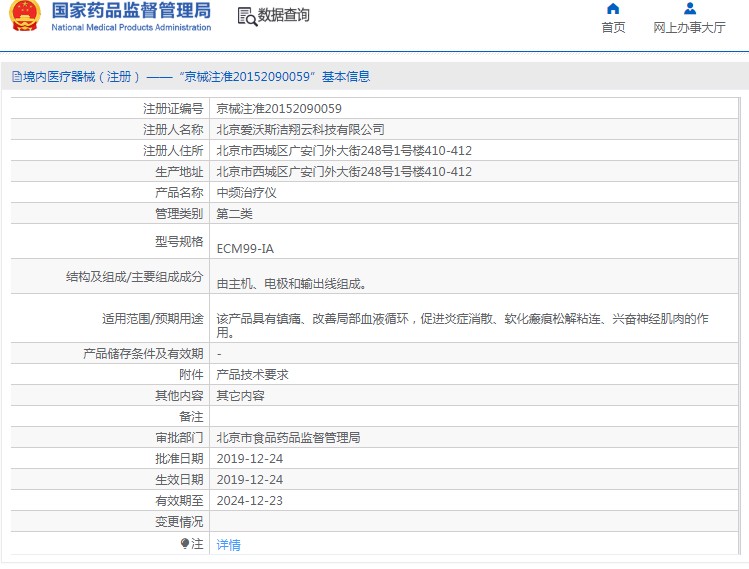Screen dimensions: 749x569
Task: Select approval department 北京市食品药品监督管理局
Action: tap(288, 438)
